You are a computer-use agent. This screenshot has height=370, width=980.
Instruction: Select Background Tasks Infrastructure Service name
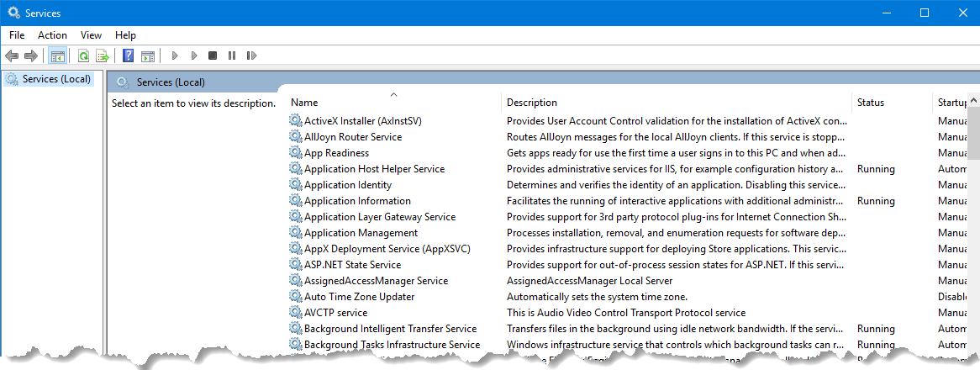(x=392, y=345)
